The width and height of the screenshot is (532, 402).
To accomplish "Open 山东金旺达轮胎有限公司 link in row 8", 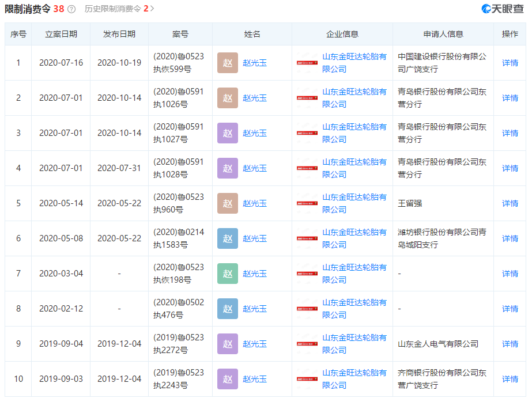I will 354,309.
